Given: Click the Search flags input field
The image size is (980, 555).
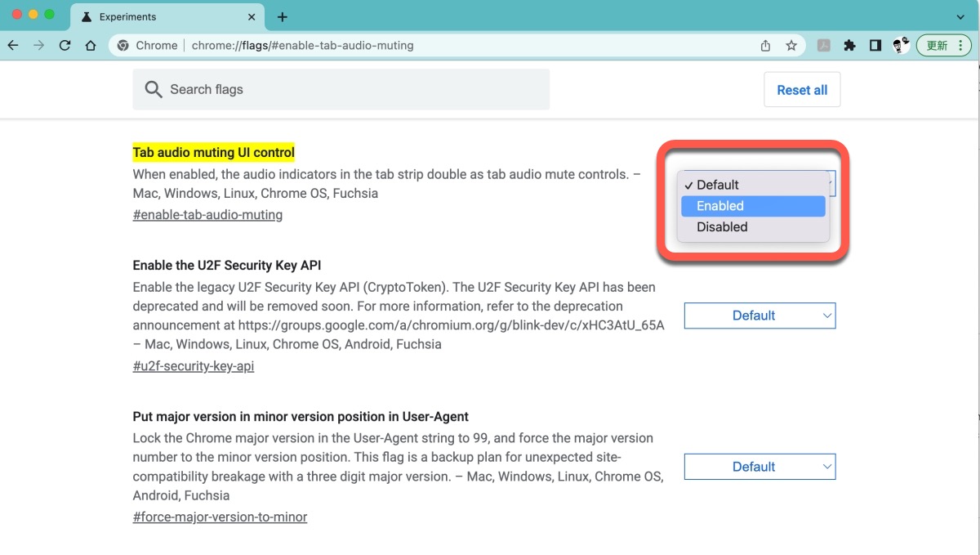Looking at the screenshot, I should [351, 90].
